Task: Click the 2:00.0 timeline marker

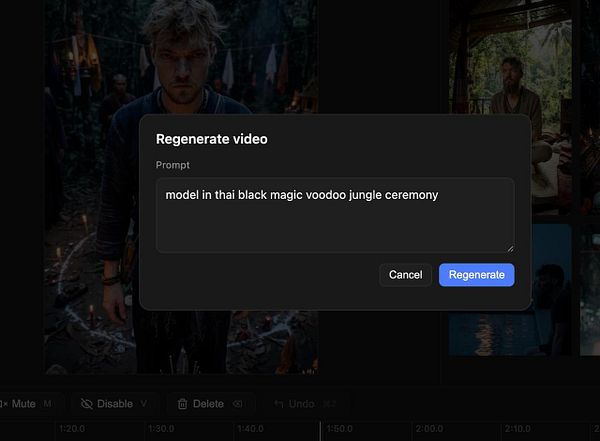Action: [429, 429]
